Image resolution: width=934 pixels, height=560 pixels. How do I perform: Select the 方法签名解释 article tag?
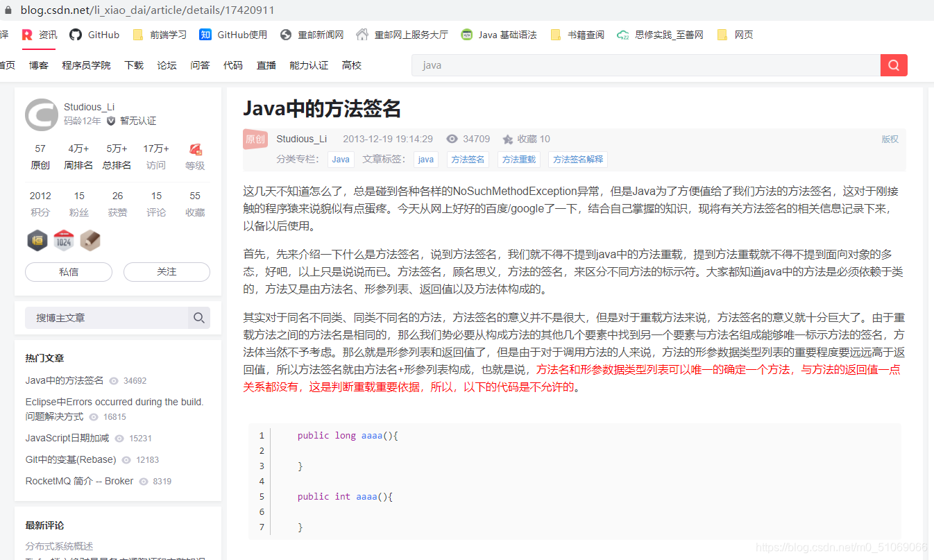578,160
